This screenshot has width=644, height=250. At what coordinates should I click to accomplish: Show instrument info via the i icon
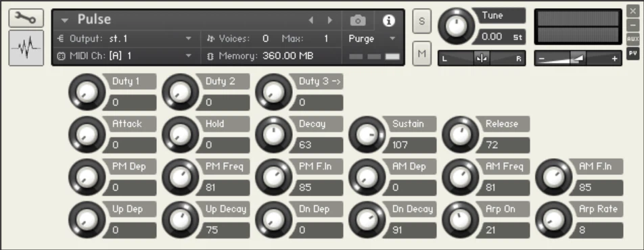388,20
